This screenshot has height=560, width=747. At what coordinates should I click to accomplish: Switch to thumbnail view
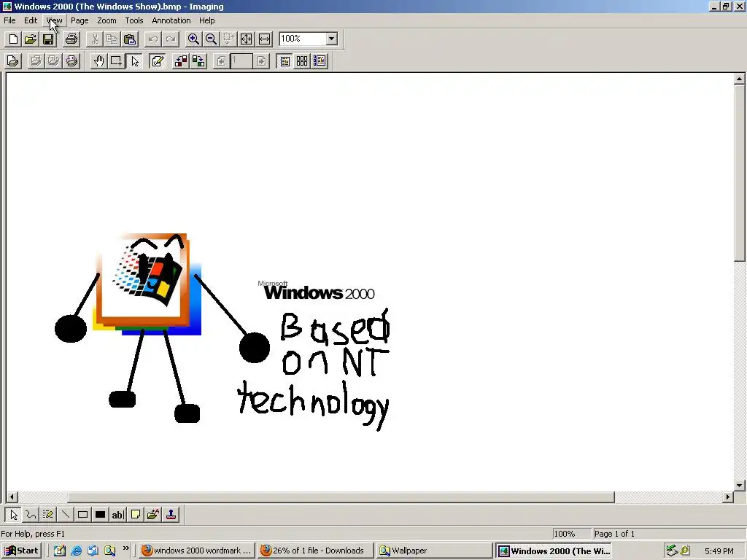point(302,61)
